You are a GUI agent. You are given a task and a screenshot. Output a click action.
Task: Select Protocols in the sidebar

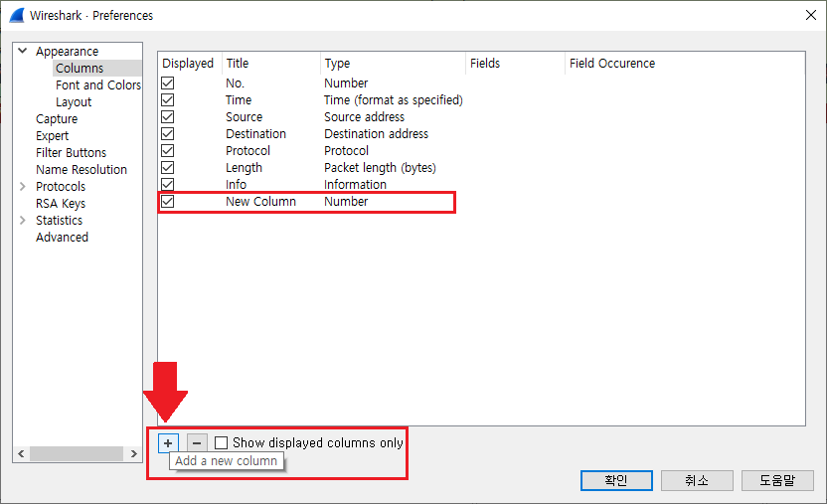click(61, 187)
